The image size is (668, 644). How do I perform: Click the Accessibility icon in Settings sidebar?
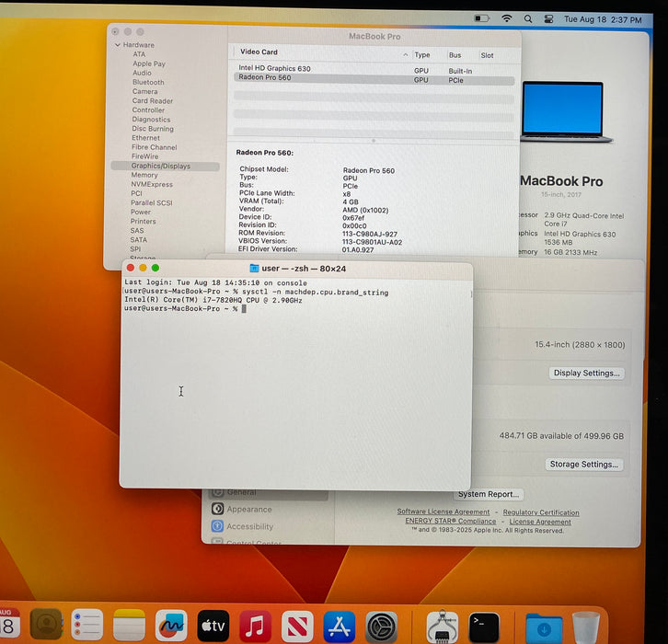tap(217, 526)
